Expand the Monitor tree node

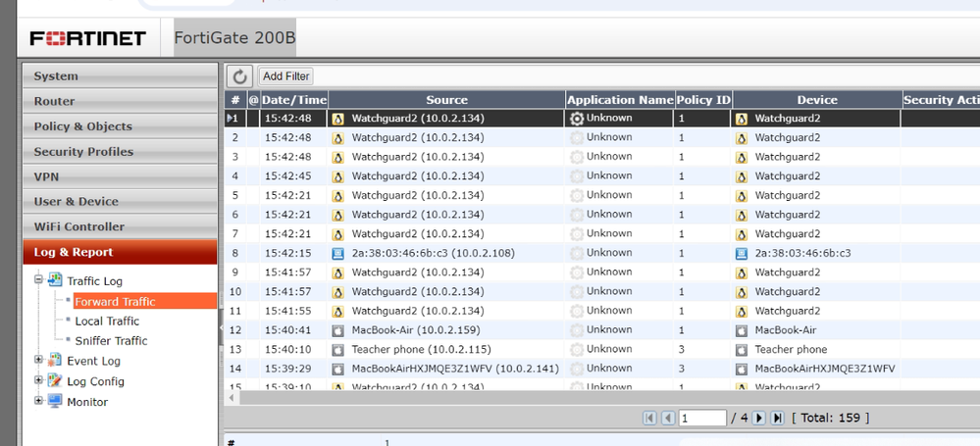(39, 400)
